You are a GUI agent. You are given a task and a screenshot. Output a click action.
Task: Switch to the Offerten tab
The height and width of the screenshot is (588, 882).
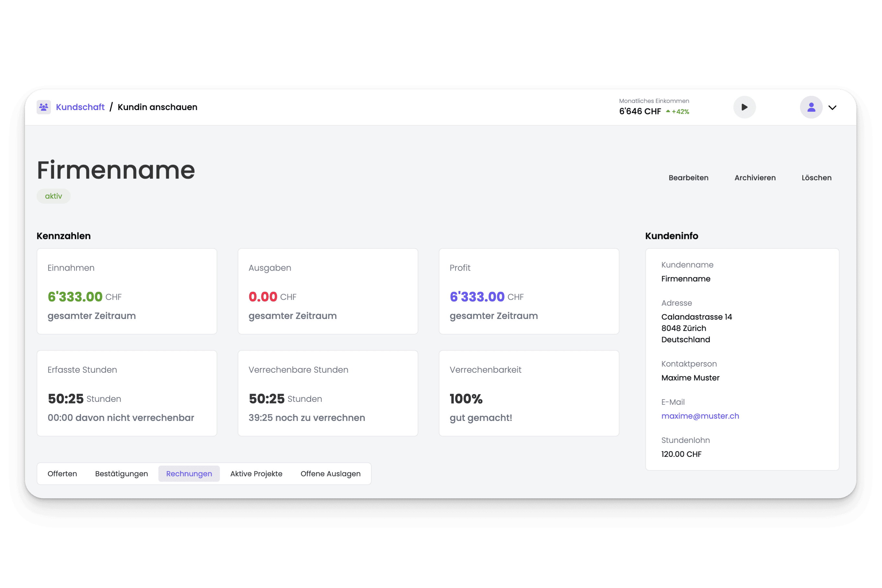click(62, 474)
